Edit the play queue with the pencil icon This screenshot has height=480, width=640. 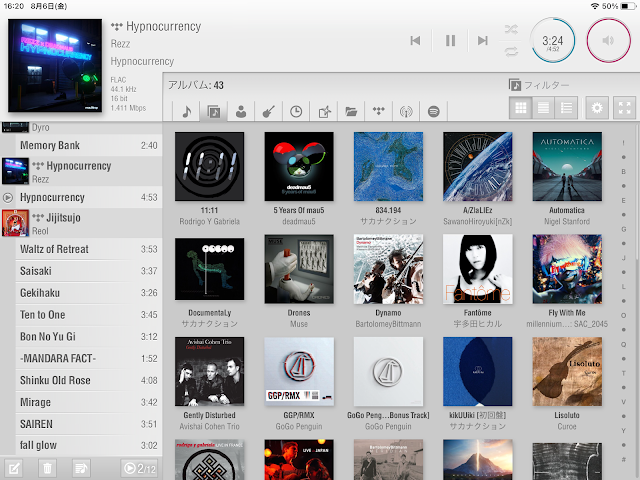pos(14,468)
